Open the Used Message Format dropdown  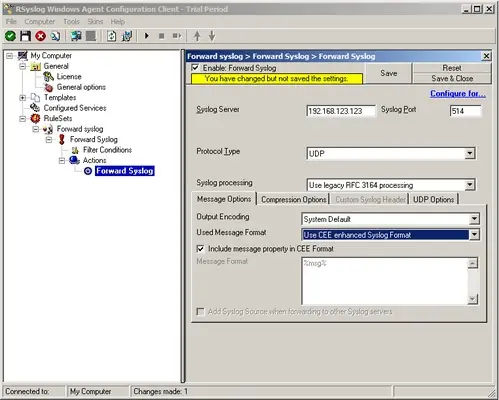click(474, 235)
